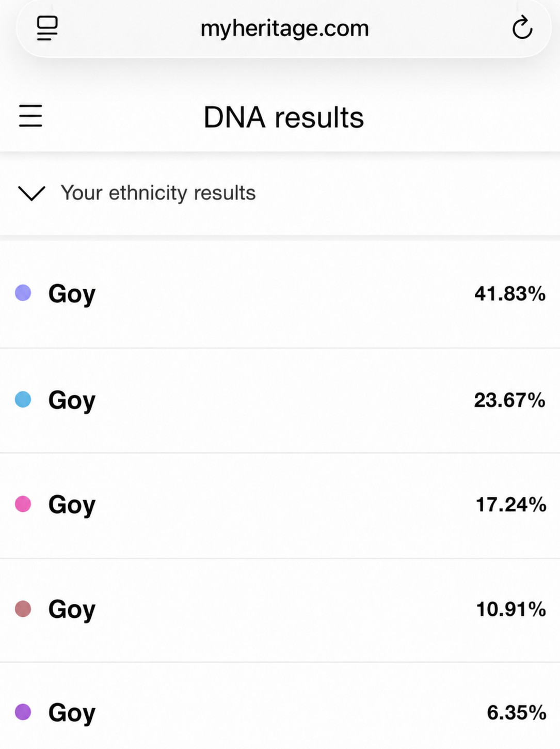Tap the DNA results page title

284,117
